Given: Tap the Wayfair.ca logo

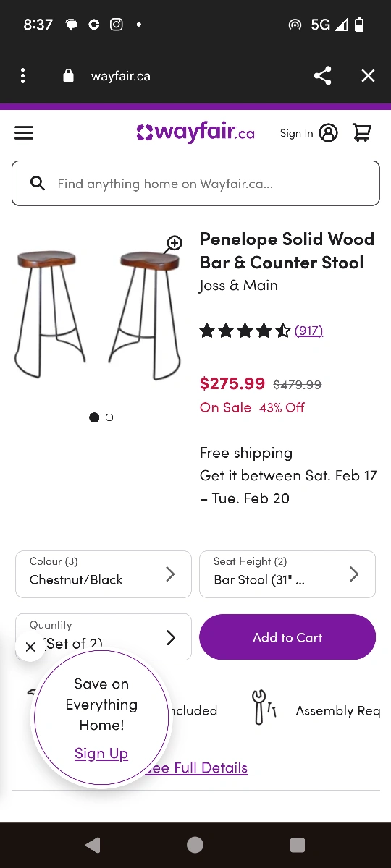Looking at the screenshot, I should 195,132.
